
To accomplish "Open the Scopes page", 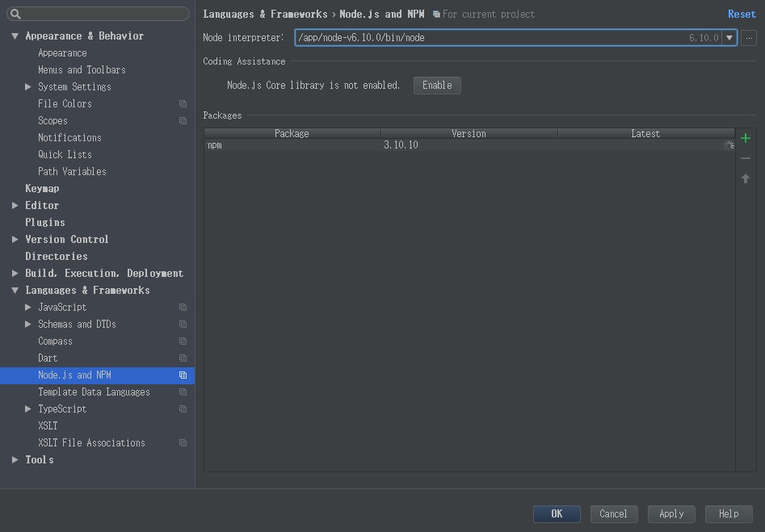I will pos(53,121).
